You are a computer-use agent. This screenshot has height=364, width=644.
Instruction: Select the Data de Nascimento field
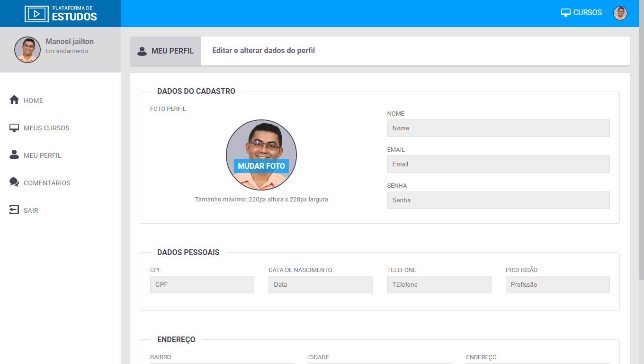click(x=321, y=284)
